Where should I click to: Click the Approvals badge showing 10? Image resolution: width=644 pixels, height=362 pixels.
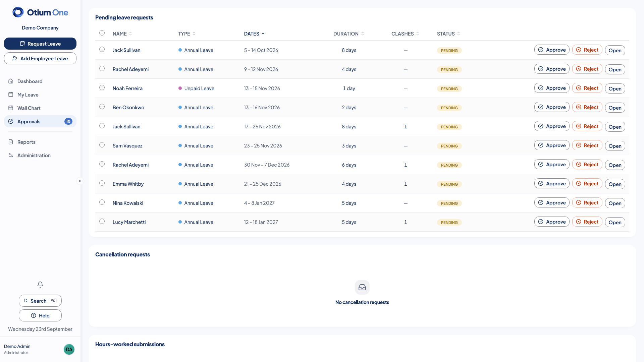(68, 121)
